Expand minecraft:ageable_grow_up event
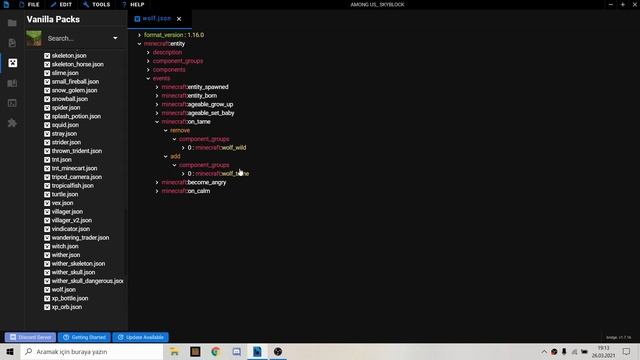Screen dimensions: 640x360 [x=157, y=104]
